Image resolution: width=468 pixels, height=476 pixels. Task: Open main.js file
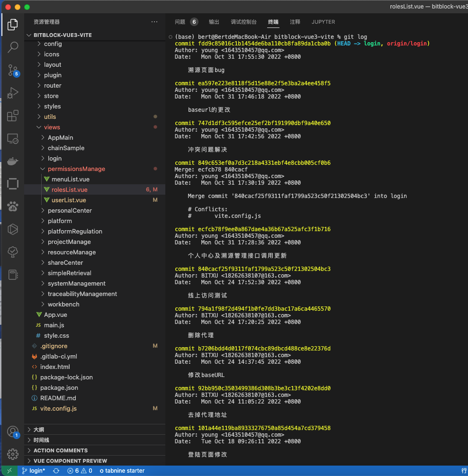click(x=95, y=325)
